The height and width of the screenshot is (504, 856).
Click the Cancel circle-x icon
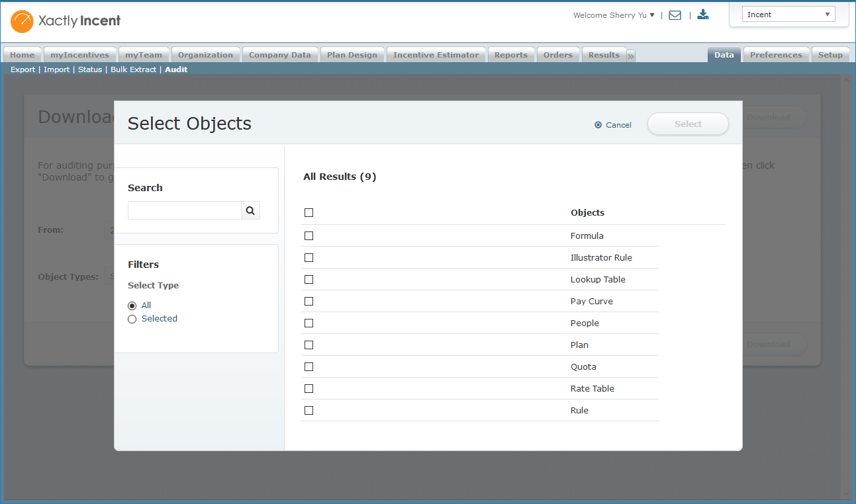598,125
